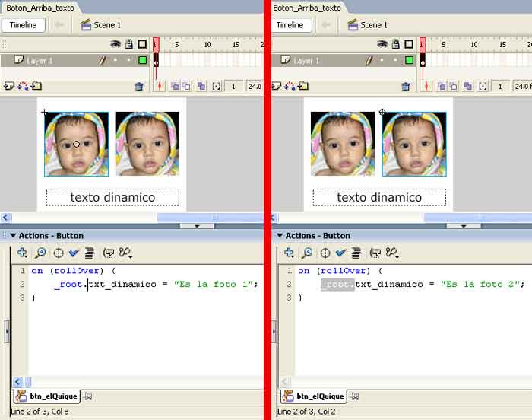Enable onion skin outlines in left timeline

187,86
